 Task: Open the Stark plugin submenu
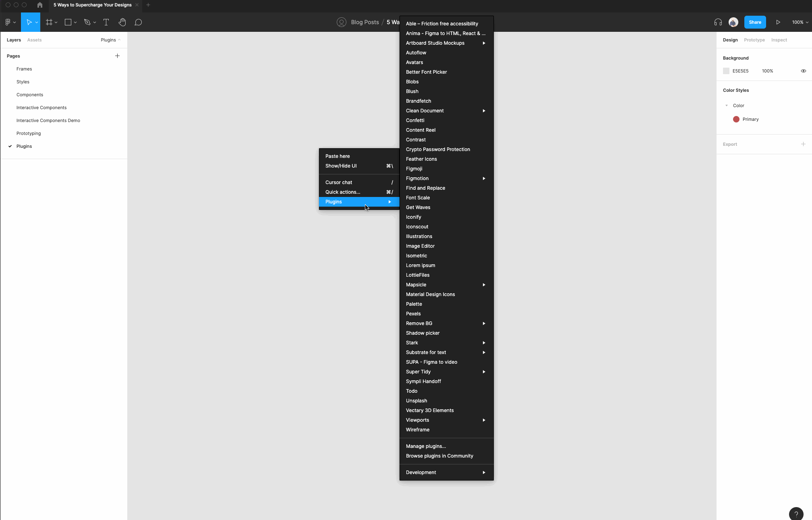tap(446, 343)
